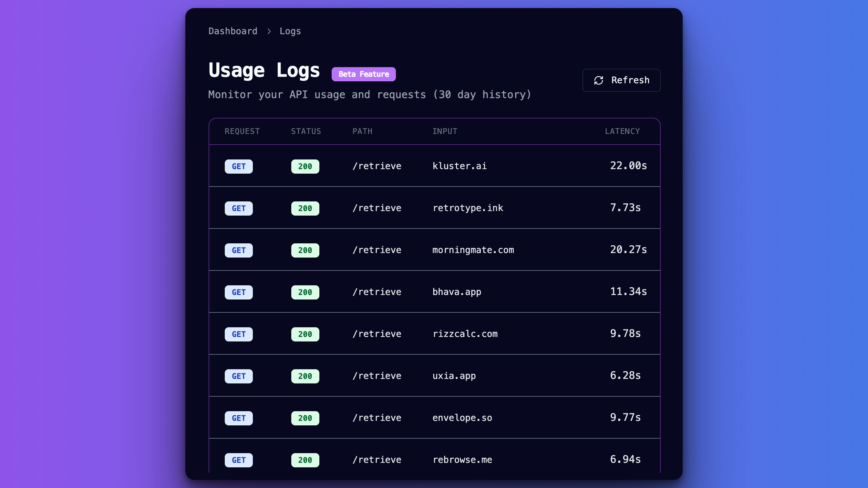This screenshot has width=868, height=488.
Task: Click 200 status badge for retrotype.ink
Action: coord(305,208)
